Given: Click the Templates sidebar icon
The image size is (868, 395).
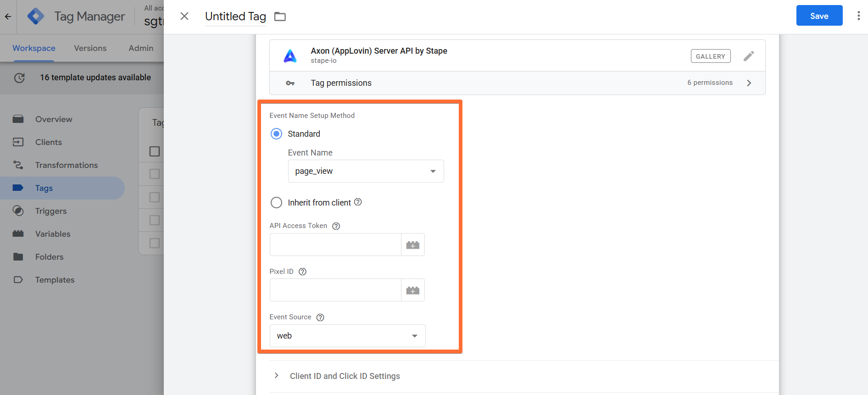Looking at the screenshot, I should coord(18,280).
